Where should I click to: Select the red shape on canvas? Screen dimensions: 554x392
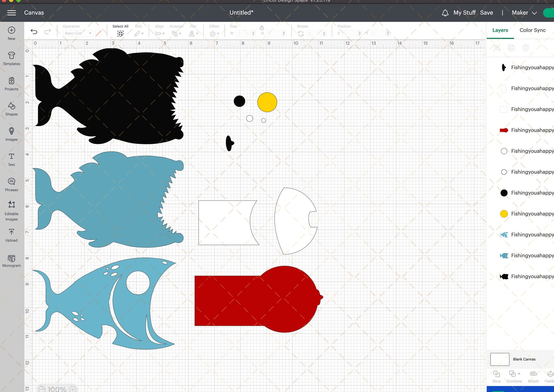click(x=258, y=299)
